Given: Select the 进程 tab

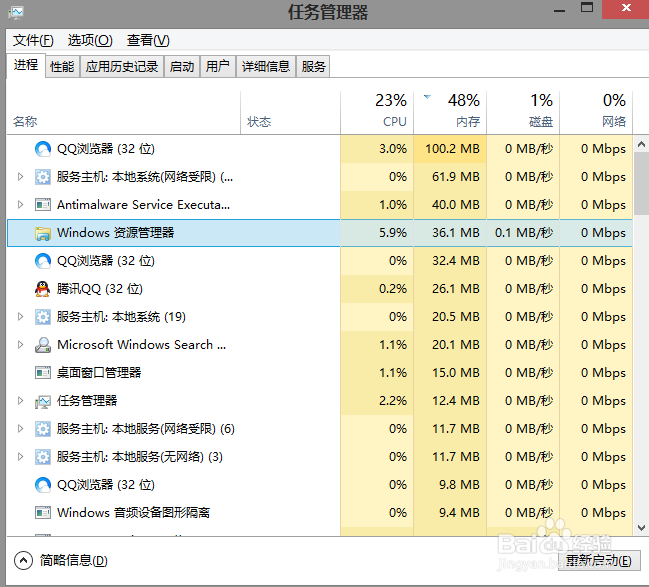Looking at the screenshot, I should [26, 65].
